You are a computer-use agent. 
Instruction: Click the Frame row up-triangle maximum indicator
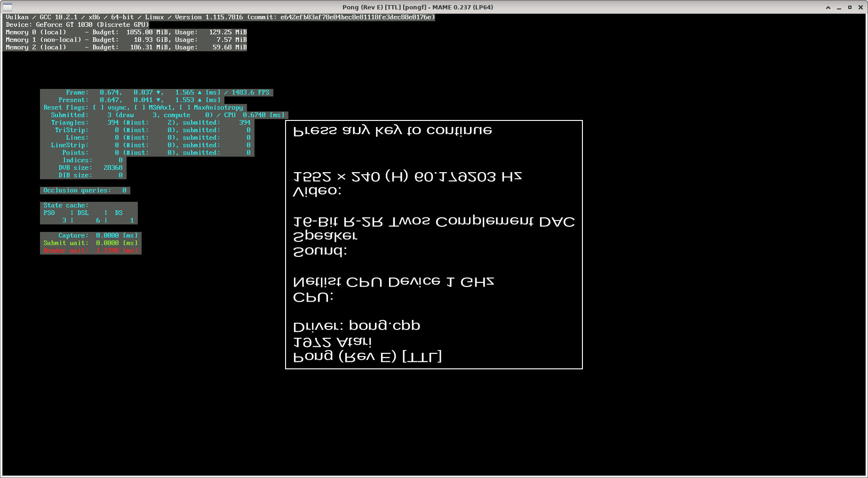click(199, 93)
